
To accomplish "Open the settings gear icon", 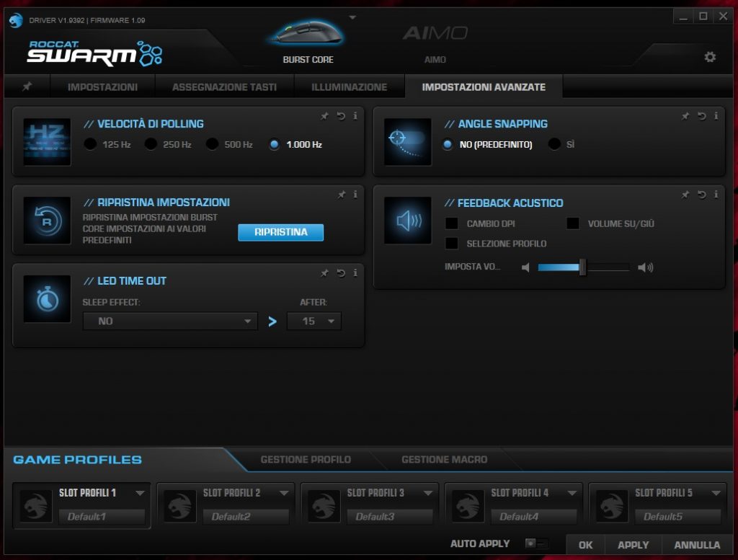I will click(710, 57).
